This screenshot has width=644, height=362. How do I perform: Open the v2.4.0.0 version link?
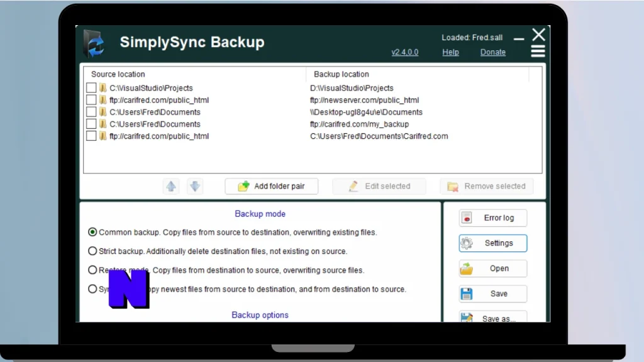pos(404,52)
